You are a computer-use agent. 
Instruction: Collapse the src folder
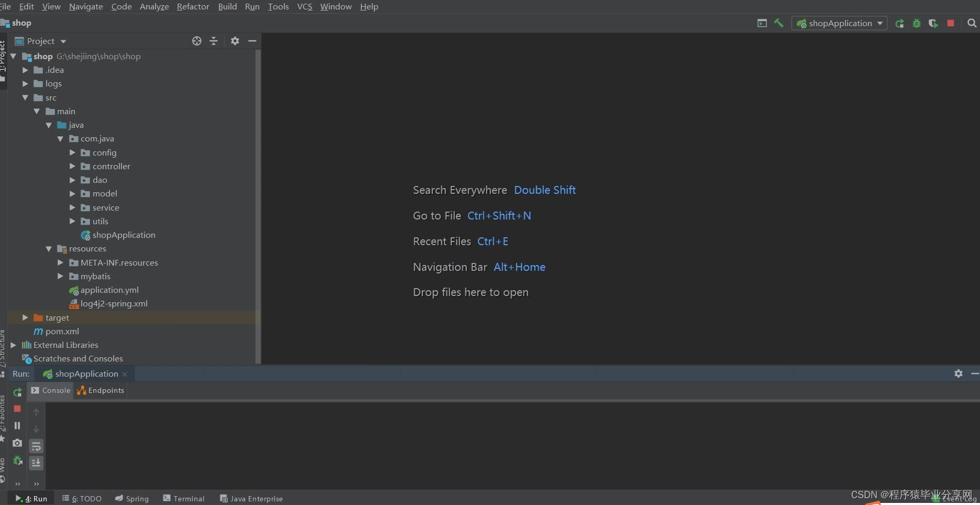pos(25,97)
